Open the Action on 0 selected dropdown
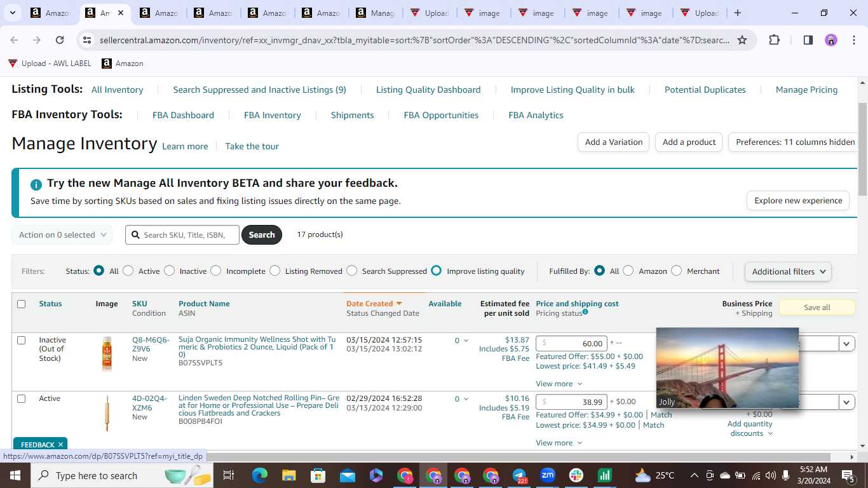 click(x=62, y=235)
